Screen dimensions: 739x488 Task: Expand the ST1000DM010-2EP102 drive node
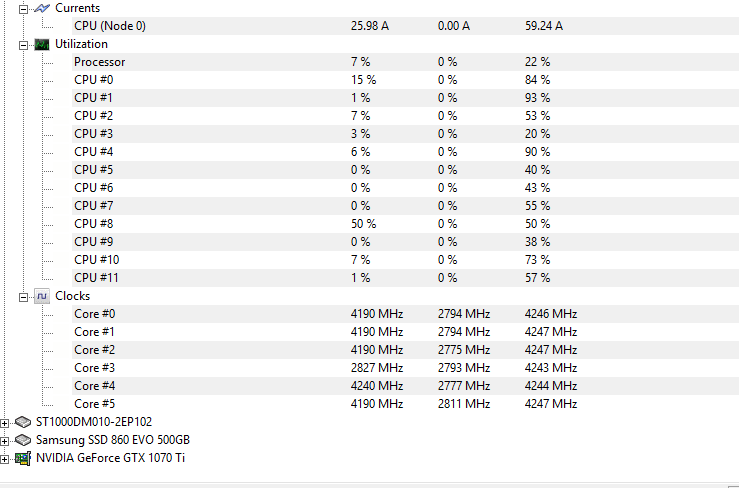coord(4,423)
